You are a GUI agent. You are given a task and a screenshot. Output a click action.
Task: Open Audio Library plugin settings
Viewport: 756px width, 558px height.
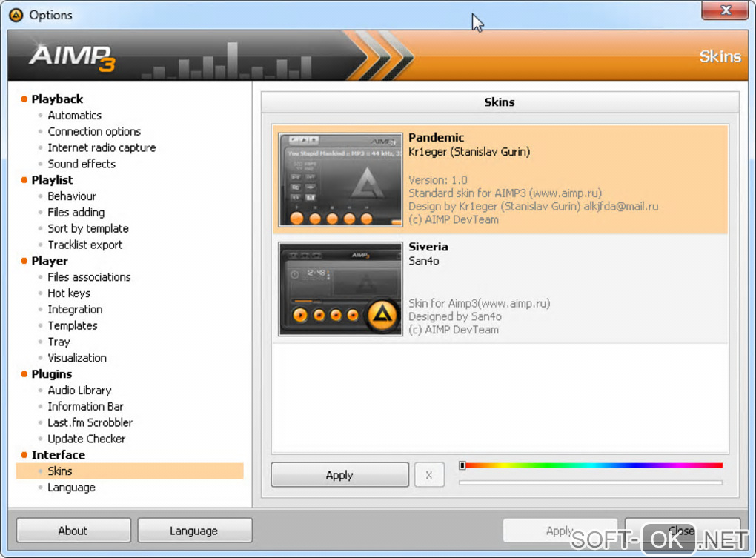[79, 391]
